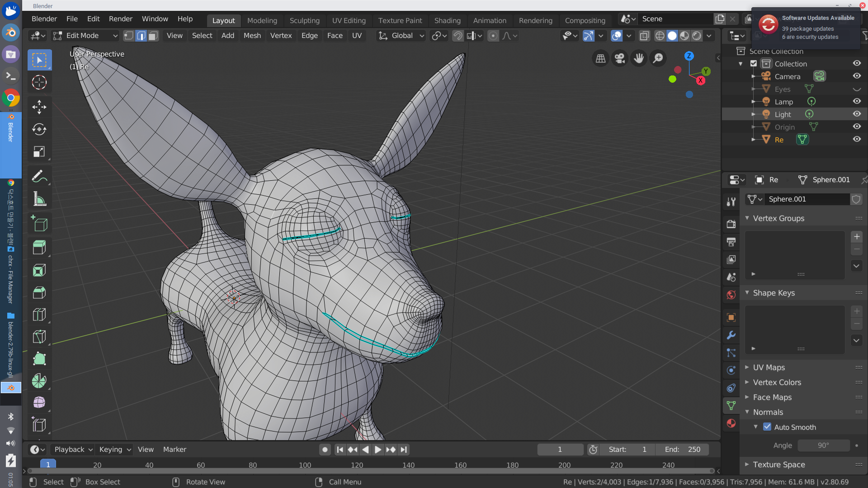Open the World properties tab
868x488 pixels.
(x=731, y=295)
